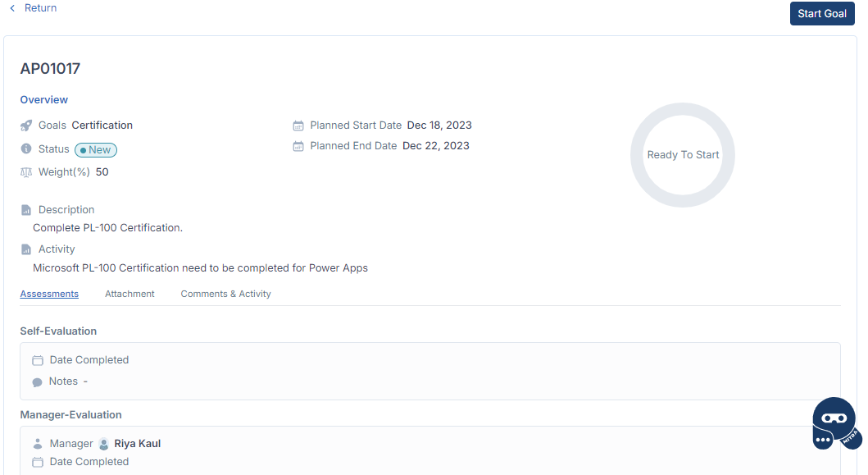Screen dimensions: 868x475
Task: Click the Return link
Action: 40,7
